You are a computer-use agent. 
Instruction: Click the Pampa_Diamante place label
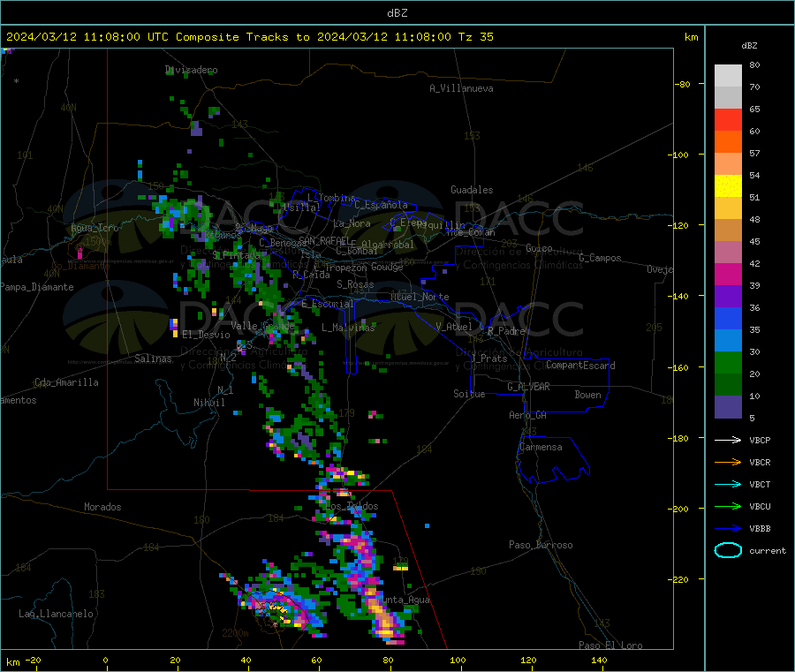point(36,287)
